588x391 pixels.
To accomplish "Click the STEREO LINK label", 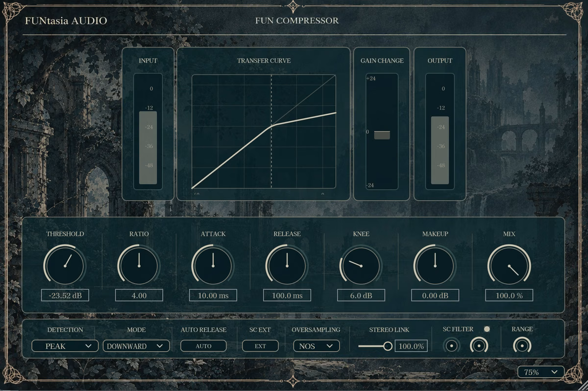I will (389, 330).
